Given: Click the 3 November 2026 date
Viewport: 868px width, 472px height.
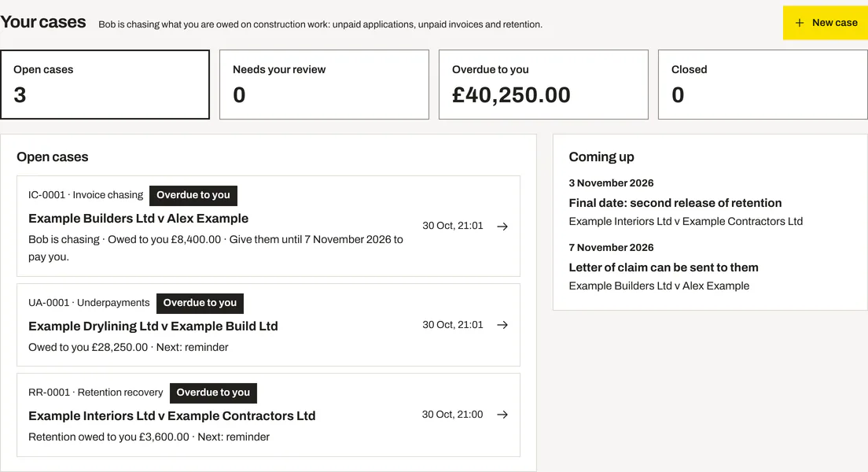Looking at the screenshot, I should click(x=611, y=183).
